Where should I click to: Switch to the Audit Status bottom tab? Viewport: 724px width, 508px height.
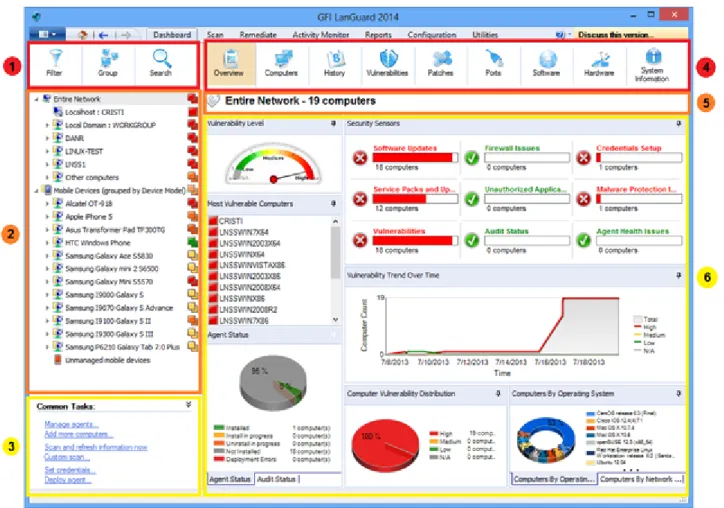[x=277, y=479]
